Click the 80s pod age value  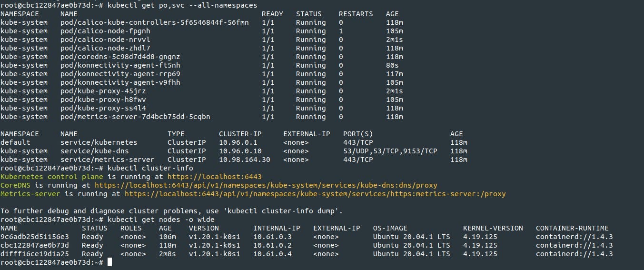[x=392, y=65]
